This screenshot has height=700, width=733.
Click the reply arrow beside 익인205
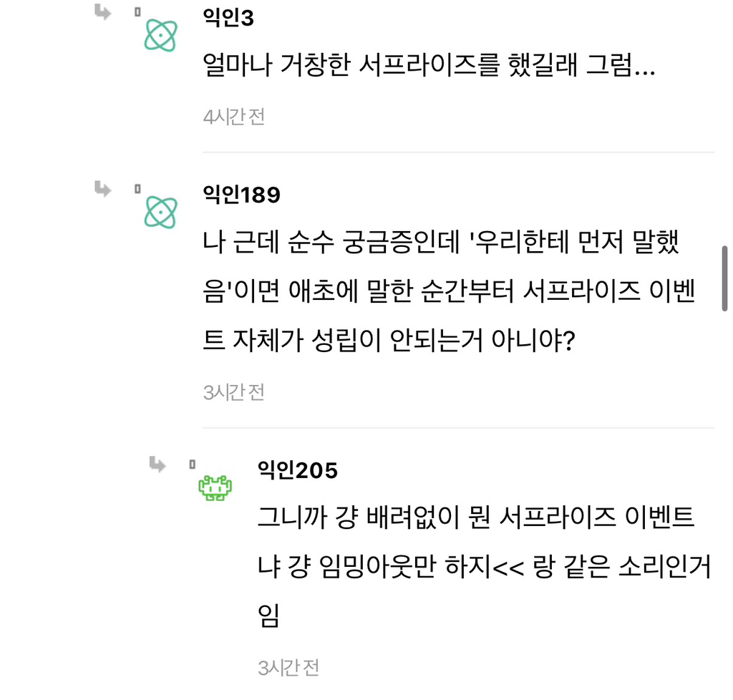[159, 465]
